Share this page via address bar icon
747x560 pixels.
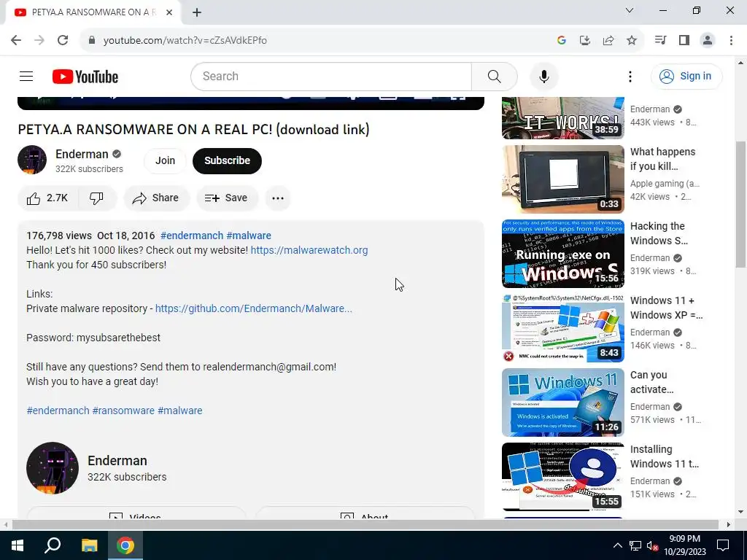tap(608, 41)
